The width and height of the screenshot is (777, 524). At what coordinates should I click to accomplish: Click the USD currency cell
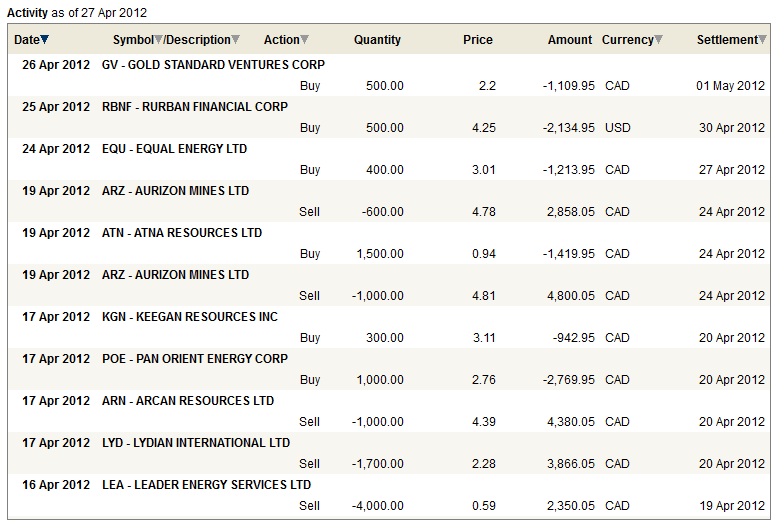coord(617,128)
